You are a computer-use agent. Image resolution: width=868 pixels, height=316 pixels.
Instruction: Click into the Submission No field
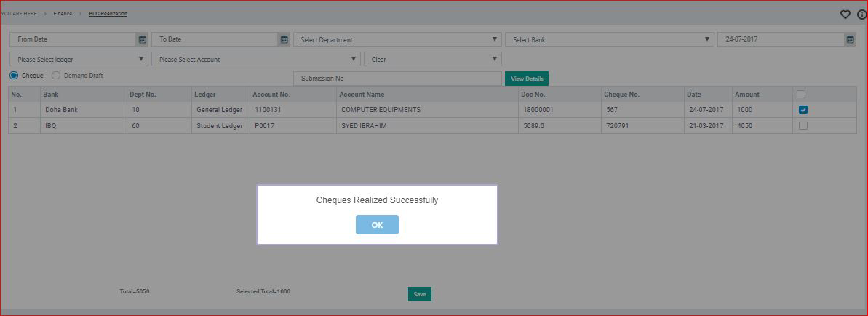pos(398,79)
